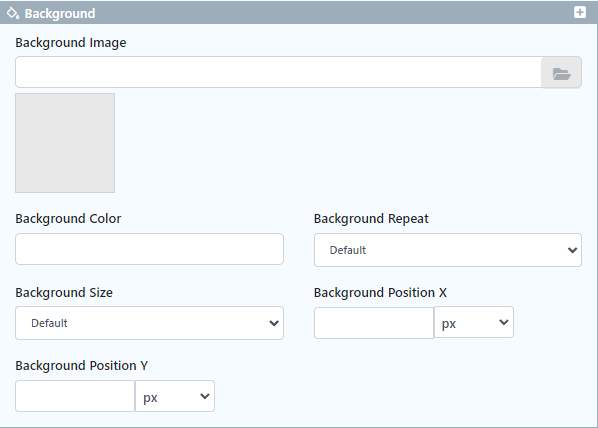Focus the Background Position Y value field
This screenshot has height=428, width=598.
click(75, 396)
